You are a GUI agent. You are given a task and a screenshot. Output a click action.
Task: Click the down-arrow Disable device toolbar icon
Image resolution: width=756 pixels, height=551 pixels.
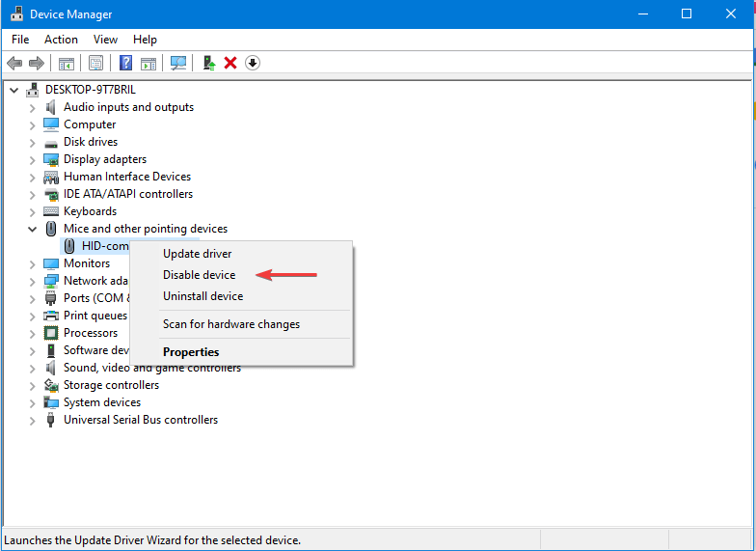[x=253, y=63]
